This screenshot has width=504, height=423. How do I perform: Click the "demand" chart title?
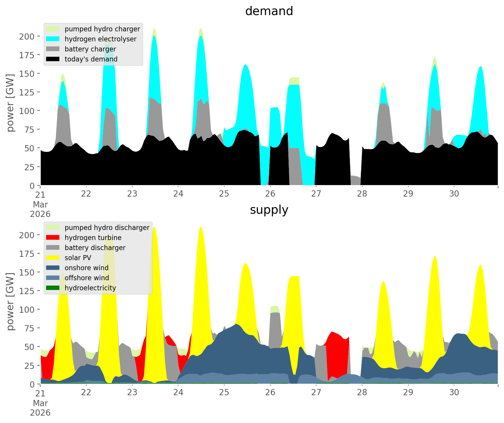coord(269,11)
